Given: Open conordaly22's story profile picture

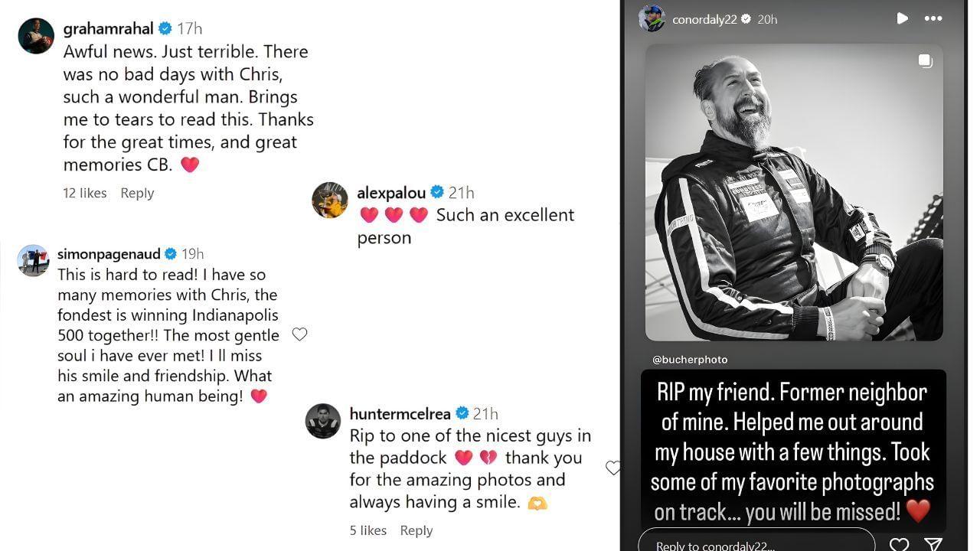Looking at the screenshot, I should coord(652,19).
